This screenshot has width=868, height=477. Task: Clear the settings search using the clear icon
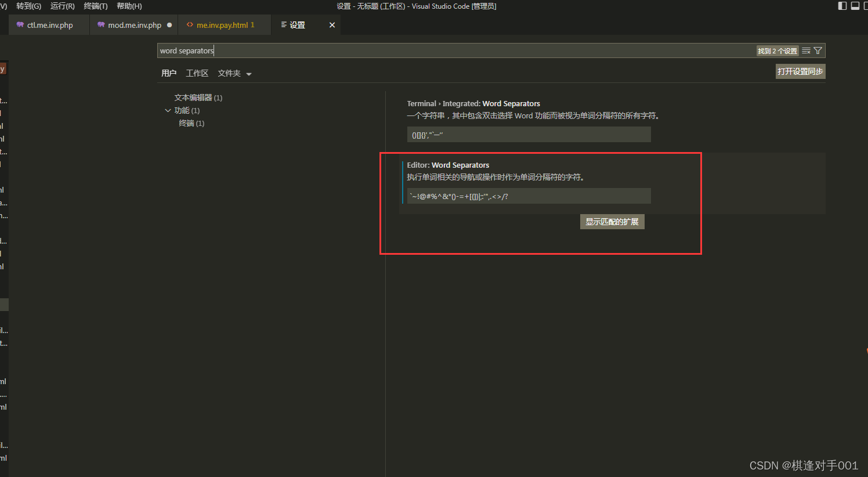(x=806, y=51)
